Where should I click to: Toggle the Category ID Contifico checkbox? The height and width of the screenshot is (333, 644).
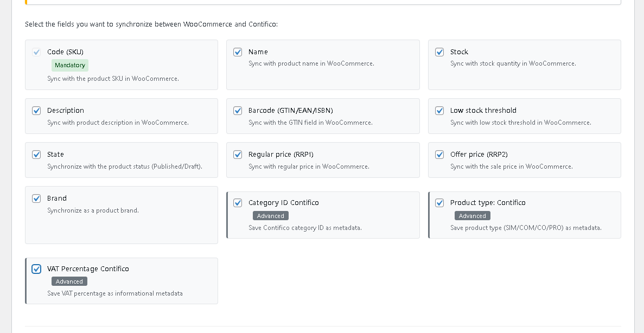pos(238,203)
